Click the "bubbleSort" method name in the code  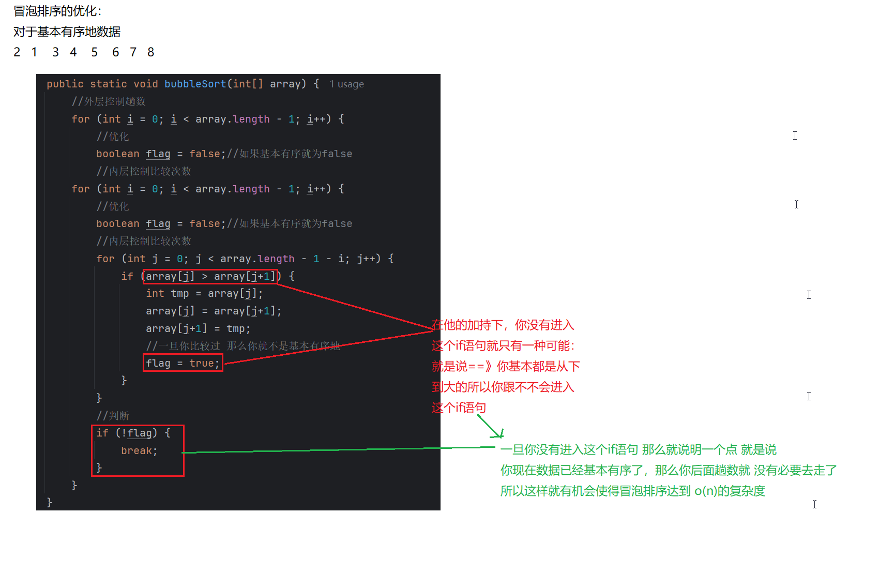click(195, 84)
